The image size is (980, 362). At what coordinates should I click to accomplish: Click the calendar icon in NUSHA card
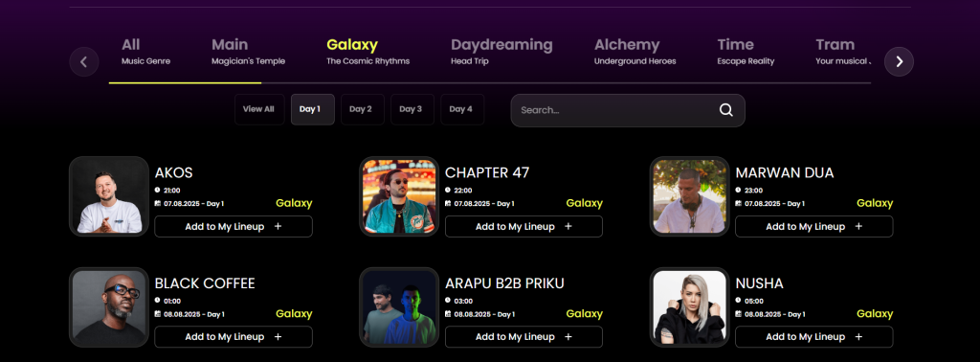[738, 314]
